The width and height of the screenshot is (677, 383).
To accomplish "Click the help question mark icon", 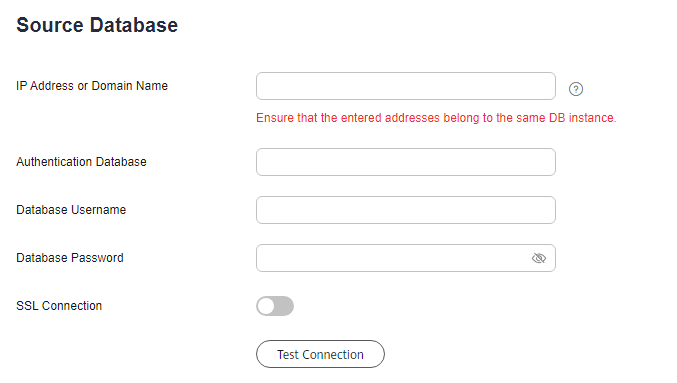I will [576, 89].
